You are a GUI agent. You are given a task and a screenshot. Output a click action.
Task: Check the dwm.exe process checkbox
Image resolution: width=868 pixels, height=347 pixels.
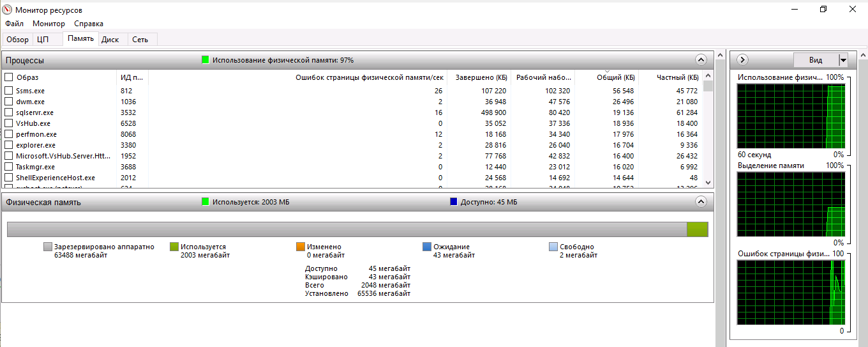[9, 102]
